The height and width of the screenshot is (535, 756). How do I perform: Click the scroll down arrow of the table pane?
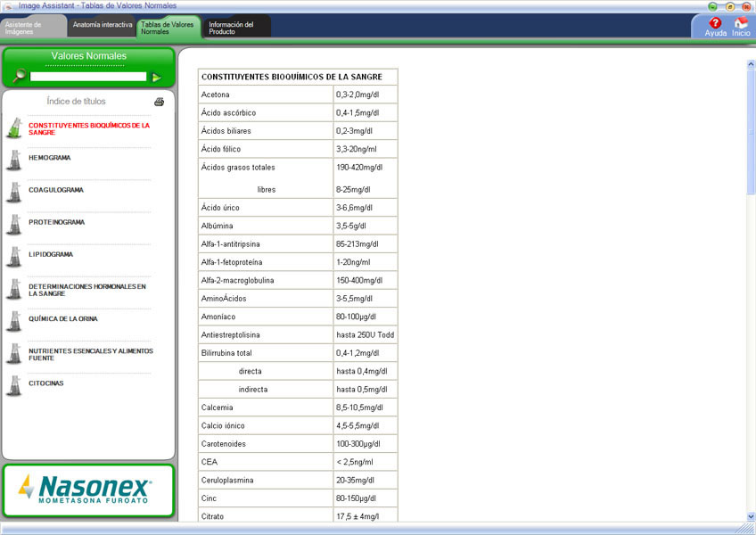tap(751, 516)
